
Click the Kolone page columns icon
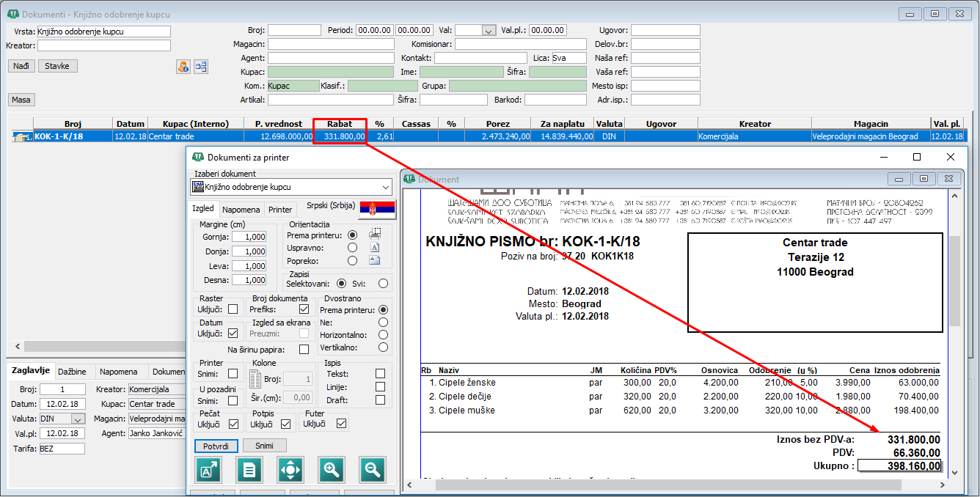point(255,379)
